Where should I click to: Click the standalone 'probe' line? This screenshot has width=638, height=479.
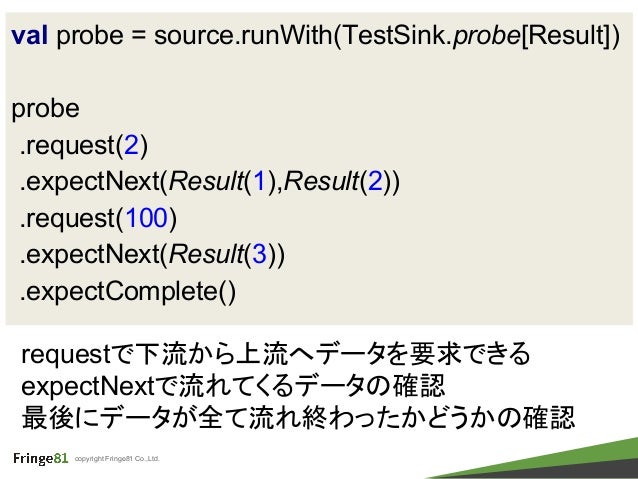tap(45, 109)
